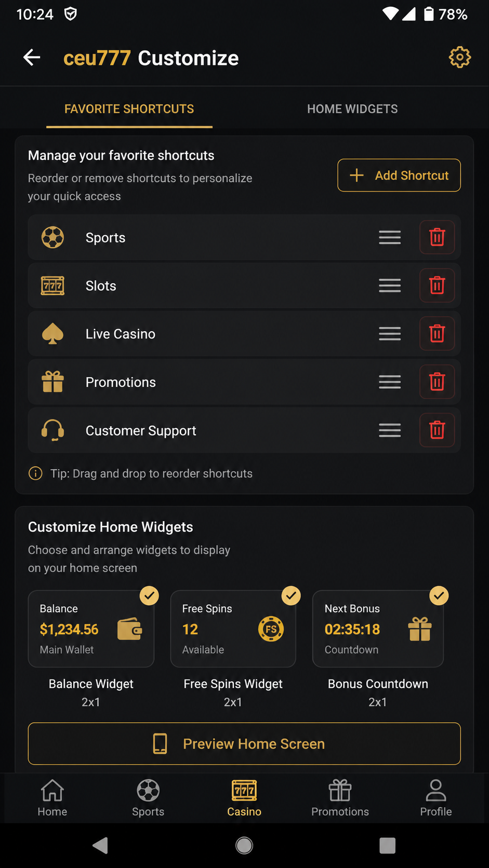489x868 pixels.
Task: Remove the Customer Support shortcut
Action: click(x=437, y=430)
